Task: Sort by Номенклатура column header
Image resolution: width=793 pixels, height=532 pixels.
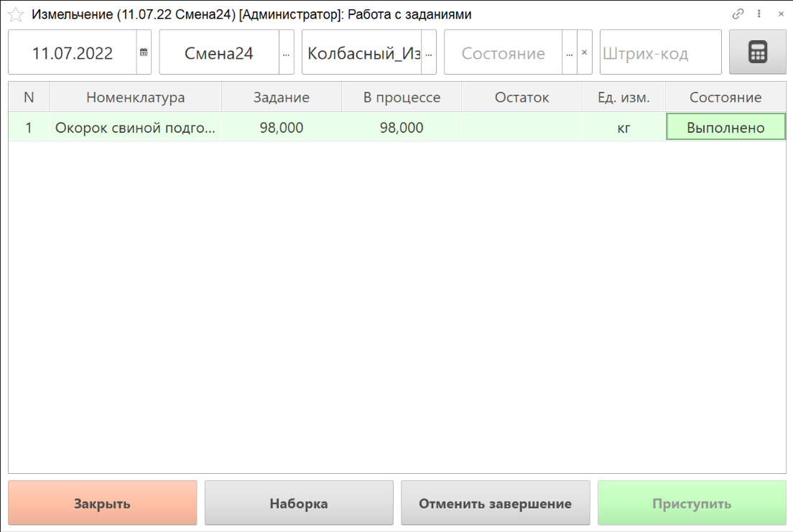Action: [135, 98]
